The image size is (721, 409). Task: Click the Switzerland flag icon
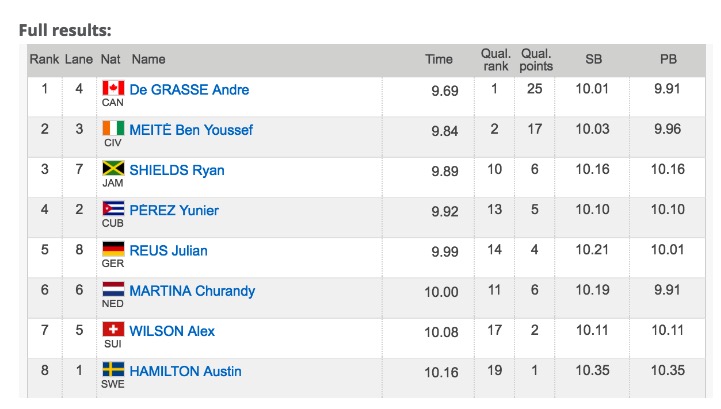pyautogui.click(x=113, y=329)
